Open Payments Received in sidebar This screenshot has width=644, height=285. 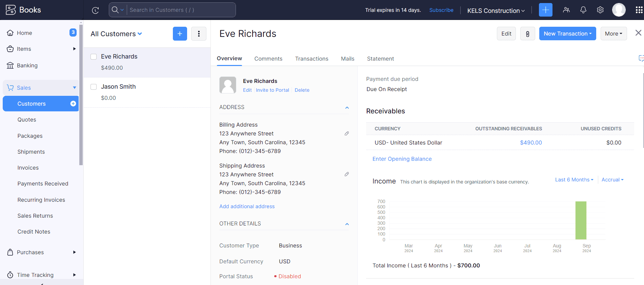43,183
